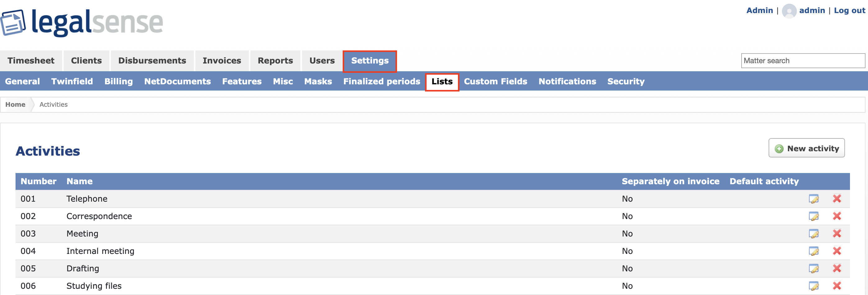
Task: Open the Timesheet tab
Action: [31, 61]
